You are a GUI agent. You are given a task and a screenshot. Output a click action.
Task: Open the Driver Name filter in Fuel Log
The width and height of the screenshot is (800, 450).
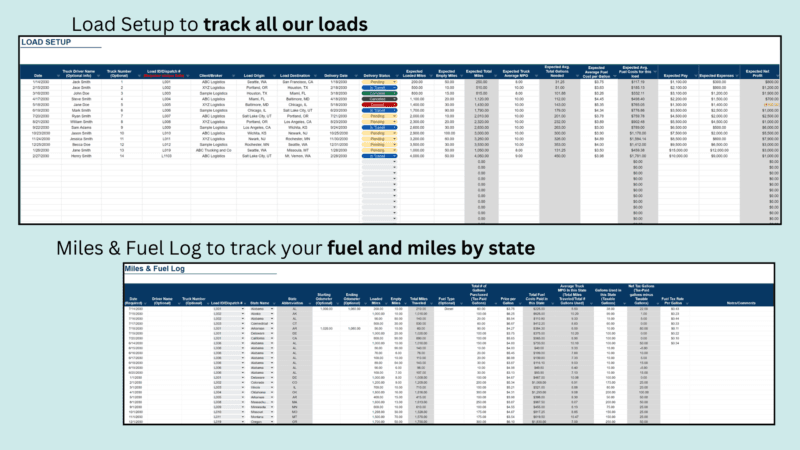pos(179,304)
